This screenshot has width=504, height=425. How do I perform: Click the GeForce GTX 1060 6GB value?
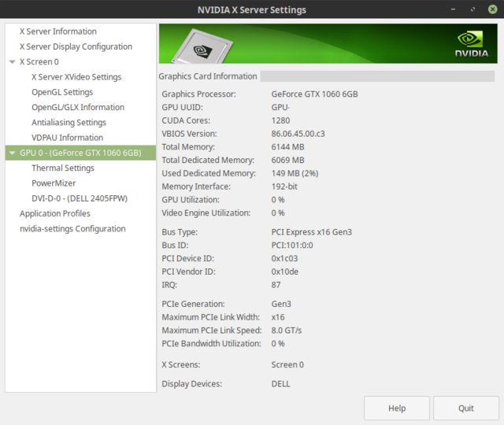coord(314,94)
